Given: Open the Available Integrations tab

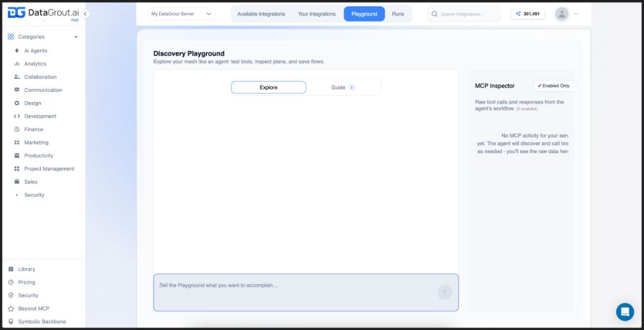Looking at the screenshot, I should point(261,14).
